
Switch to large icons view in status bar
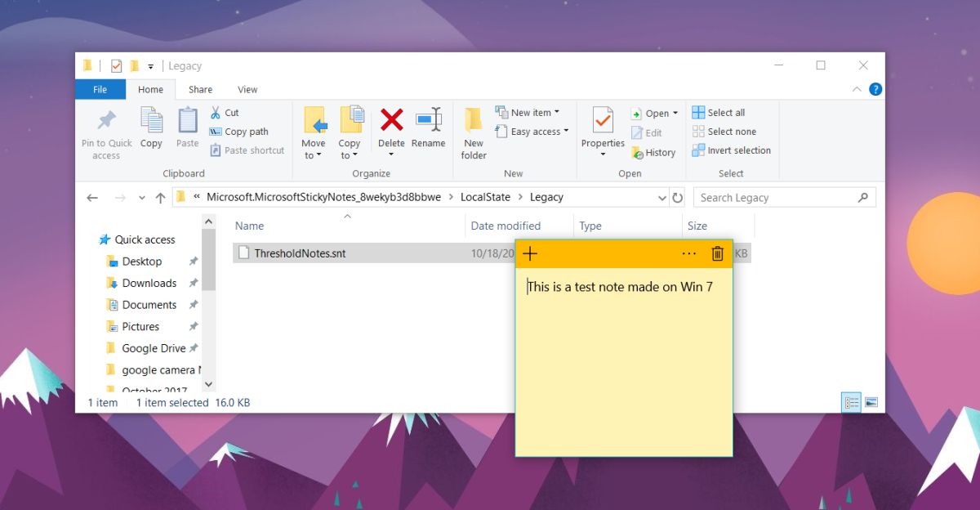(x=871, y=402)
